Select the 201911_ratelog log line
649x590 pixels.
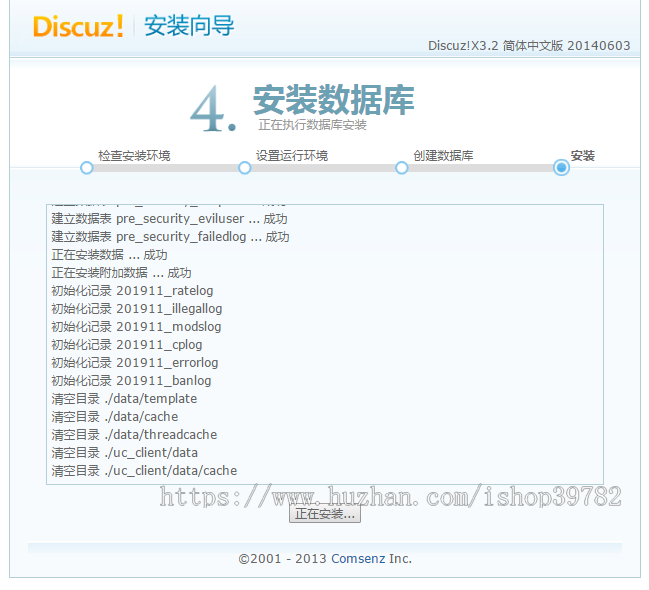(x=132, y=291)
